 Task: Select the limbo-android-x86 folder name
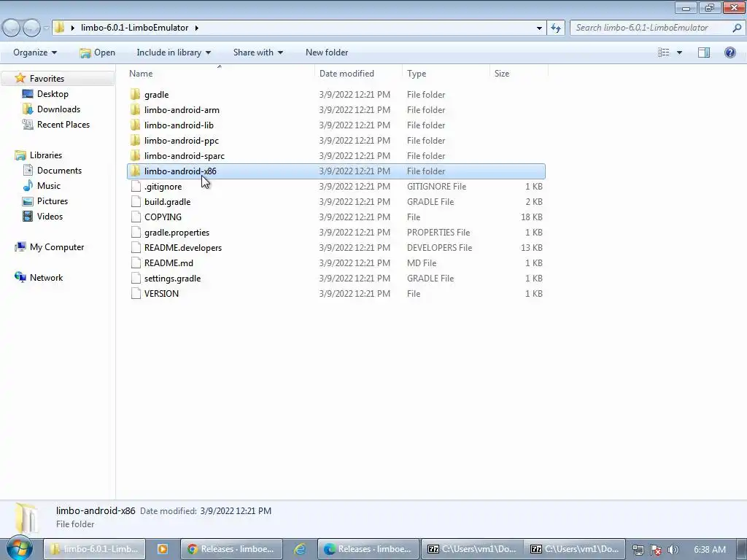pos(180,171)
